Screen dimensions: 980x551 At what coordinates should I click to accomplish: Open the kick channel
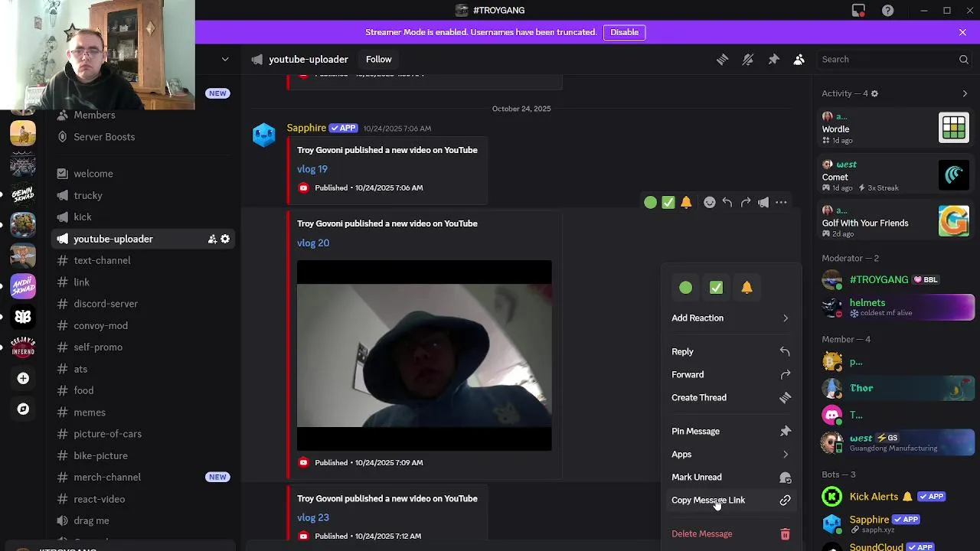145,217
